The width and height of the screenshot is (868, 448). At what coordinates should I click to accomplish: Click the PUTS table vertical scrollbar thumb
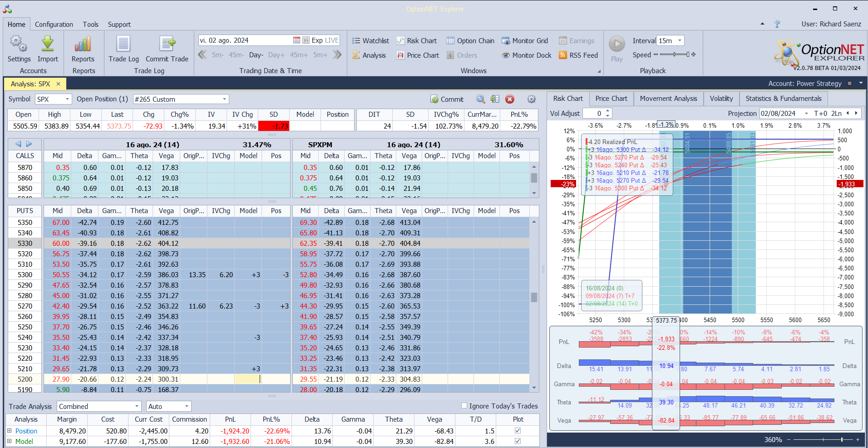(534, 297)
